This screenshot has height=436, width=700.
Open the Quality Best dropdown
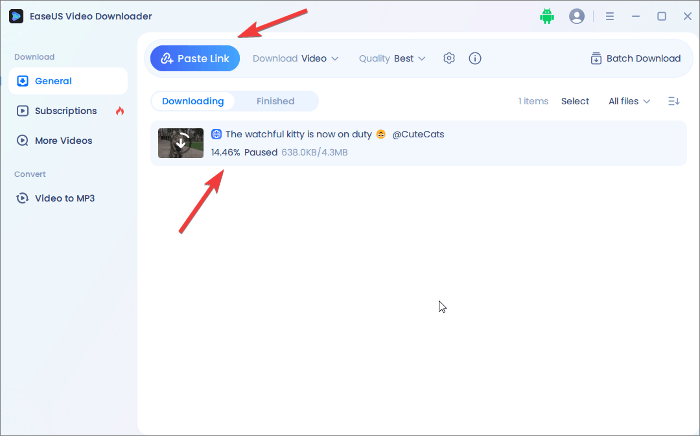click(x=392, y=58)
